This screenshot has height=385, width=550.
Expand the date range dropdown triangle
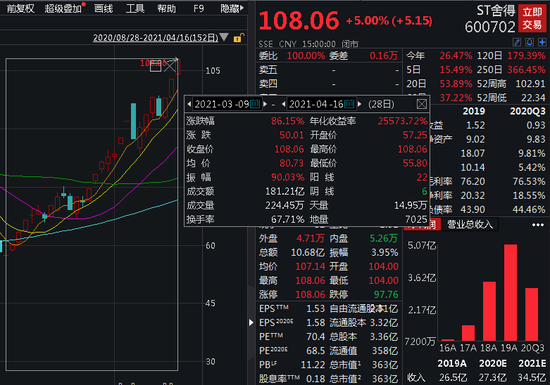[224, 37]
